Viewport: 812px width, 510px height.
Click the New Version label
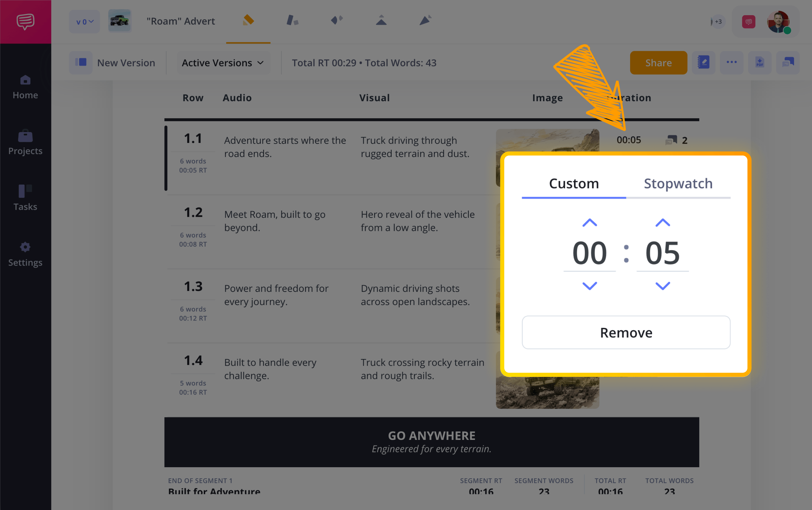click(126, 63)
